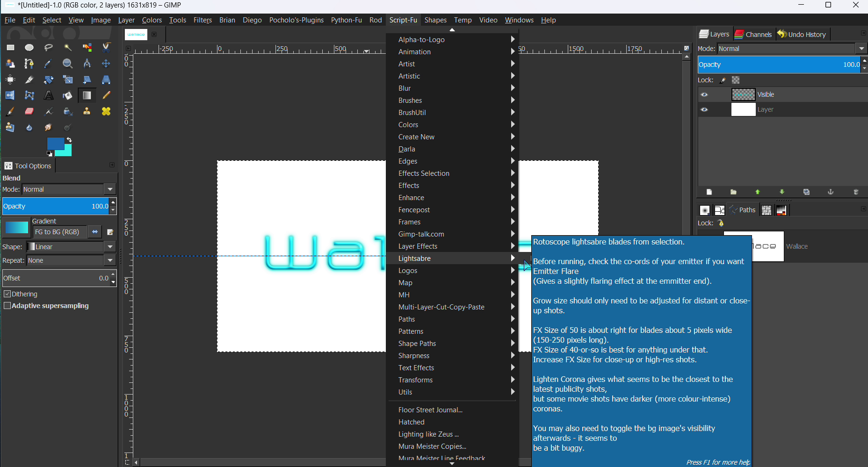Select the Rectangle Select tool
Image resolution: width=868 pixels, height=467 pixels.
pyautogui.click(x=10, y=48)
